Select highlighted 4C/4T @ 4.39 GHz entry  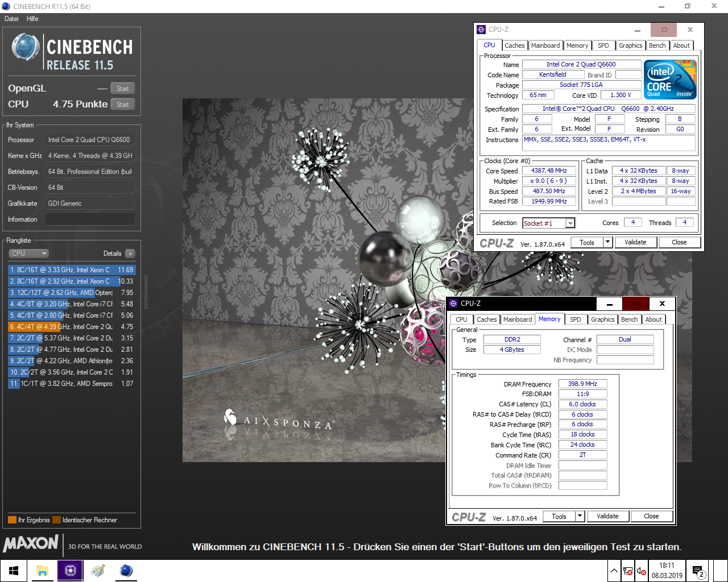[x=72, y=327]
